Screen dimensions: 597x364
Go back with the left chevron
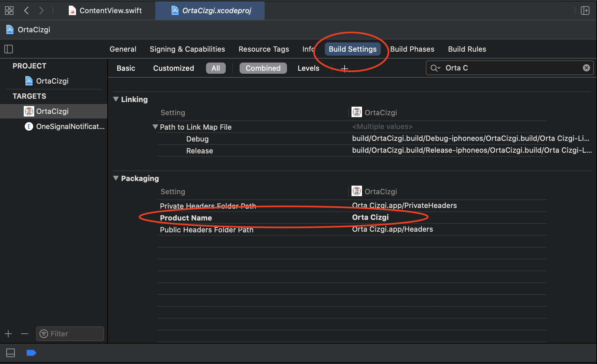(x=27, y=11)
